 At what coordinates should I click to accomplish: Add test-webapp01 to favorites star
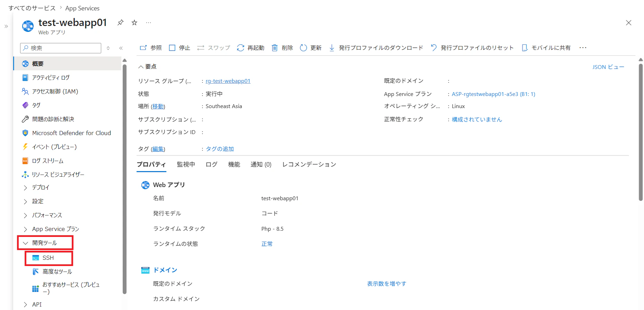(x=134, y=23)
